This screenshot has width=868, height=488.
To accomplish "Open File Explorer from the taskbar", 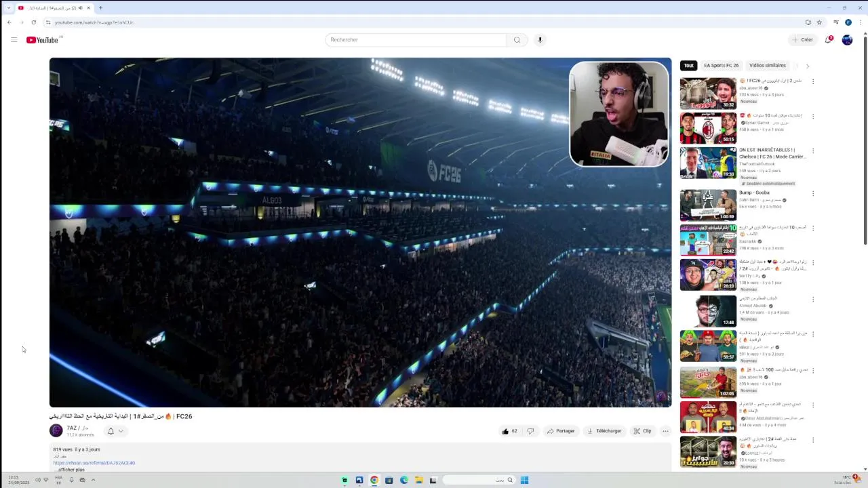I will pyautogui.click(x=418, y=480).
